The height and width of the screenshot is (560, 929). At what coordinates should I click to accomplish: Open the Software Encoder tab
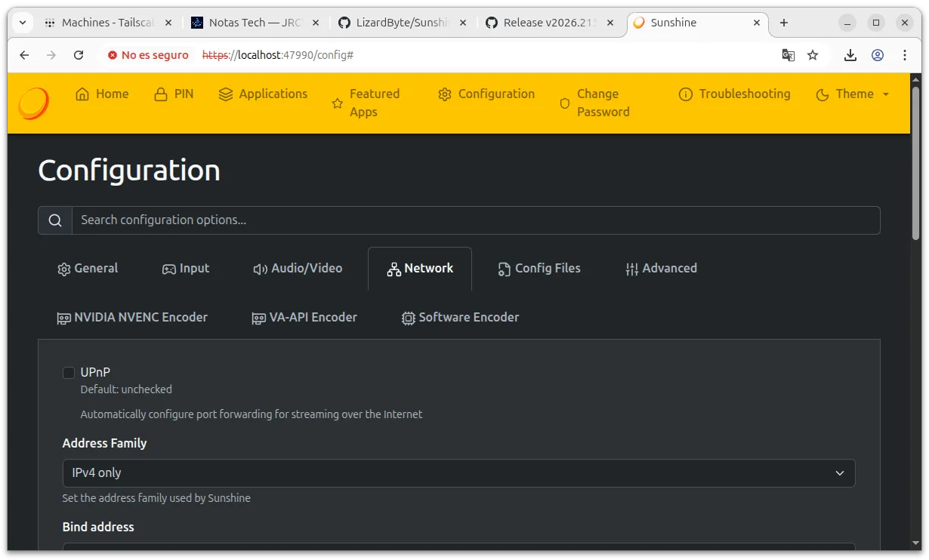[x=460, y=318]
